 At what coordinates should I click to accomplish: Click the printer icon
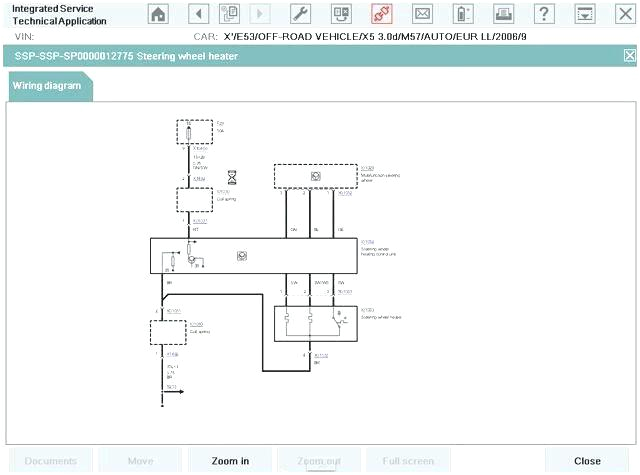point(502,14)
